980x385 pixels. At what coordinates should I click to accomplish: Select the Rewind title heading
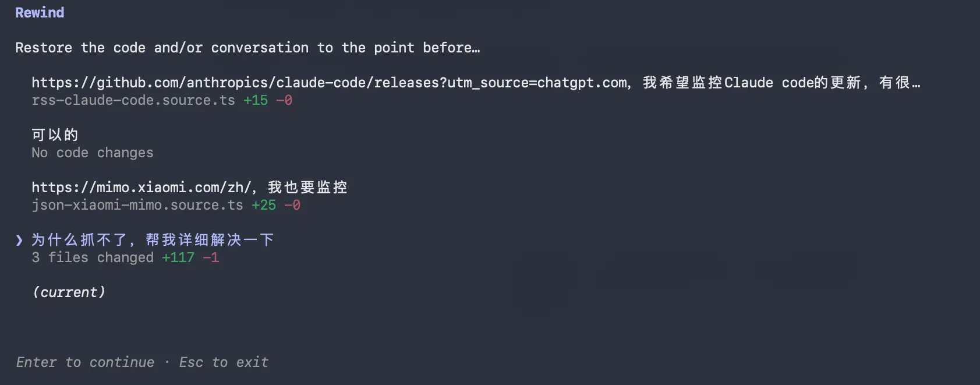click(x=40, y=13)
